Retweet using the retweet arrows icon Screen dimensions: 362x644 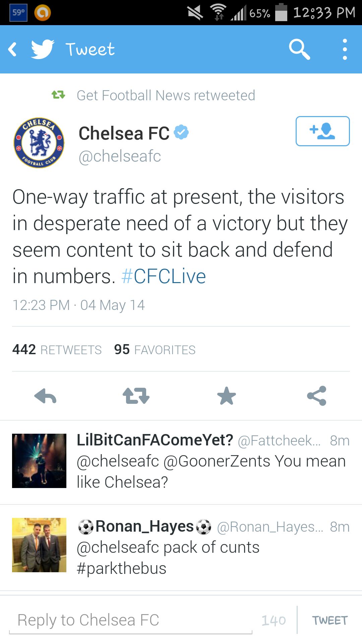(136, 396)
